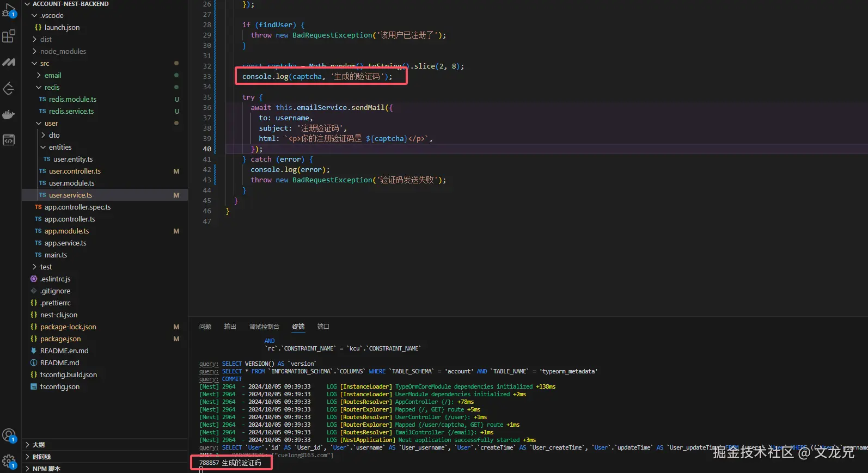Collapse the ACCOUNT-NEST-BACKEND root folder
Screen dimensions: 868x473
(x=27, y=4)
